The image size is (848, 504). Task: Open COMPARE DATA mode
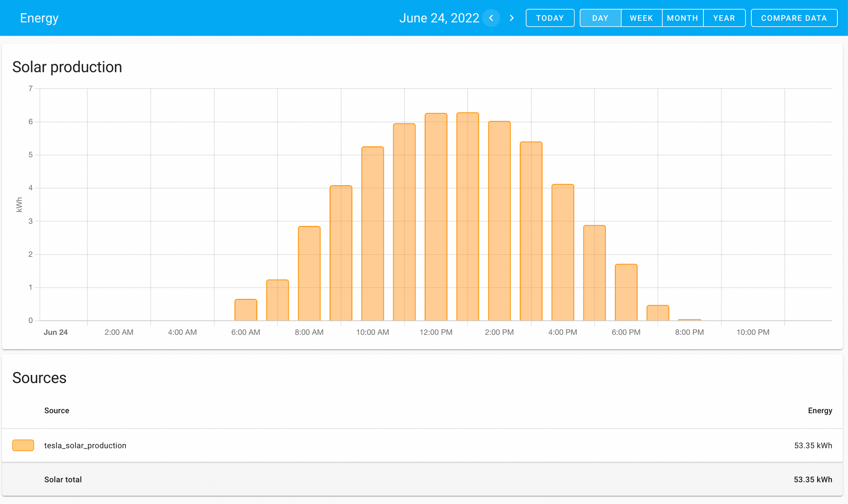pos(794,18)
